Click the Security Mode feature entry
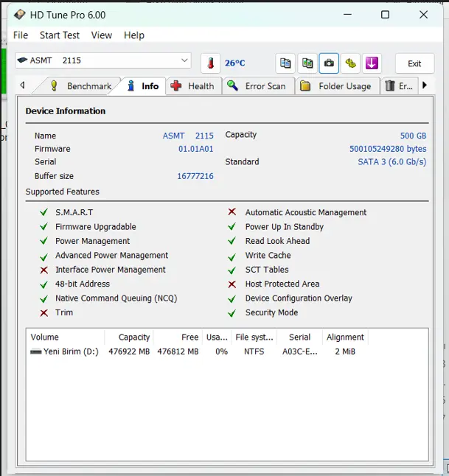This screenshot has height=476, width=449. (x=271, y=312)
